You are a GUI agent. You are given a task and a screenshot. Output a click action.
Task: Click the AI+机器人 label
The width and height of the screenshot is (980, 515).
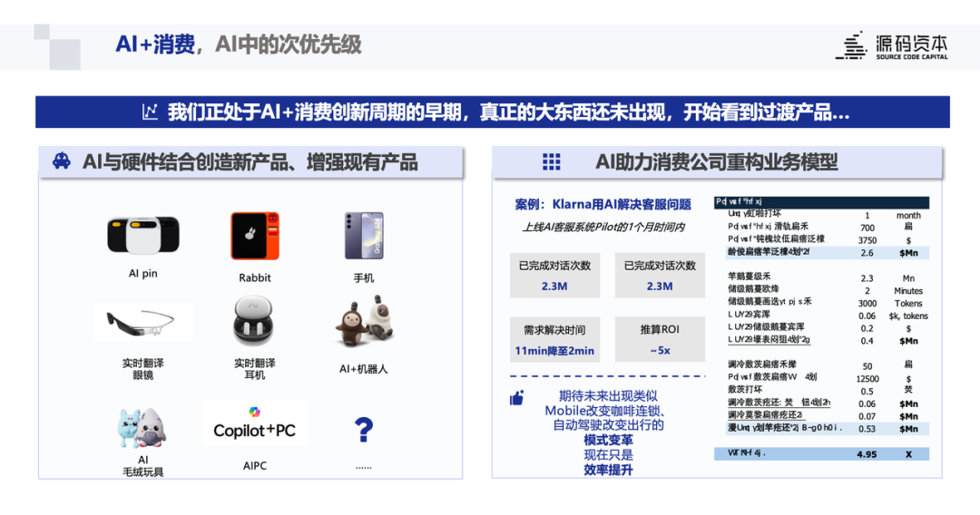click(364, 369)
